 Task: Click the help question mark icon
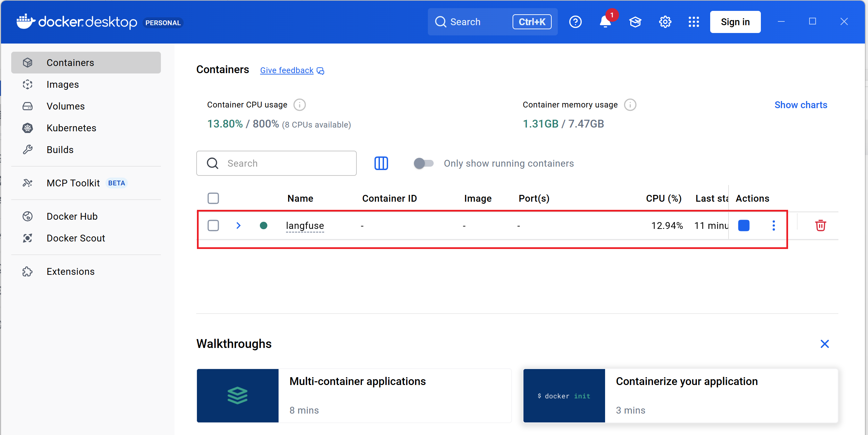[575, 22]
